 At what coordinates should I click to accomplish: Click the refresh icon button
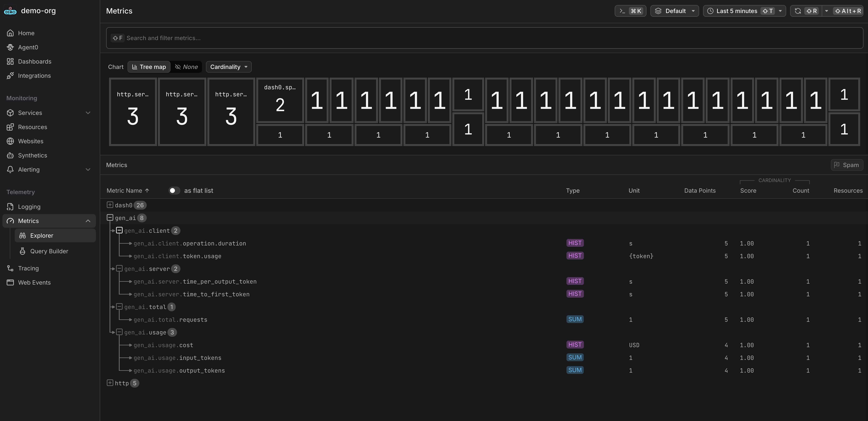[798, 11]
